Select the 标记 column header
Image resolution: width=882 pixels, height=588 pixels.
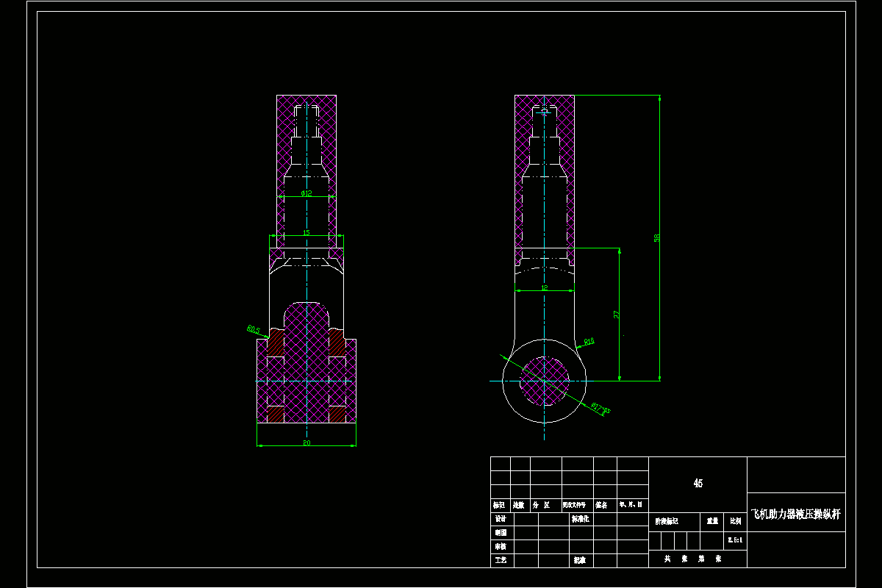(500, 505)
